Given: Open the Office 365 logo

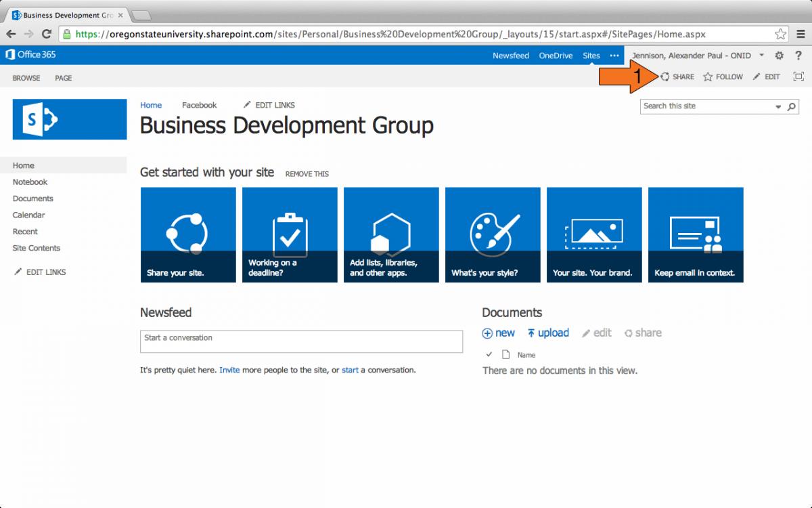Looking at the screenshot, I should tap(31, 55).
